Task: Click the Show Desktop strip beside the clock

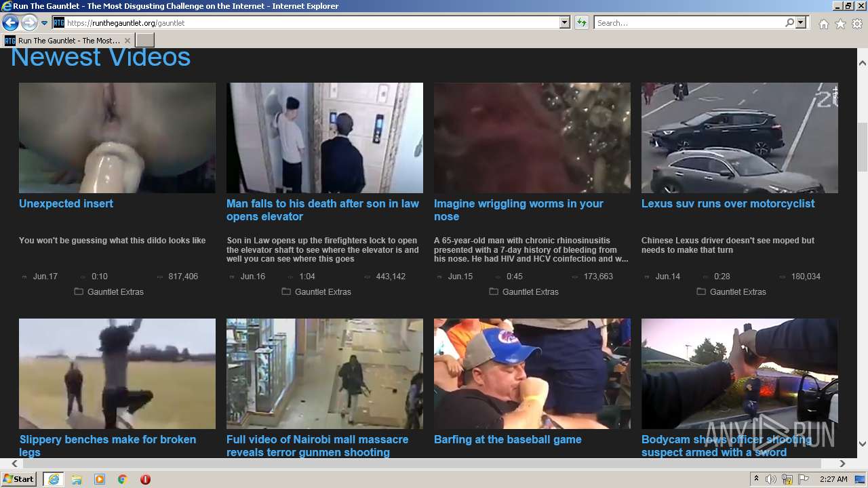Action: [x=861, y=479]
